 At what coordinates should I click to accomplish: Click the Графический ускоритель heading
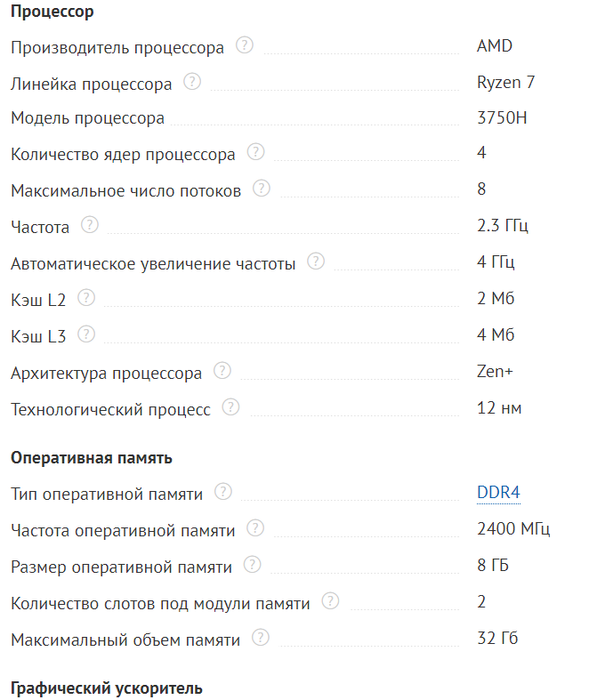(107, 688)
